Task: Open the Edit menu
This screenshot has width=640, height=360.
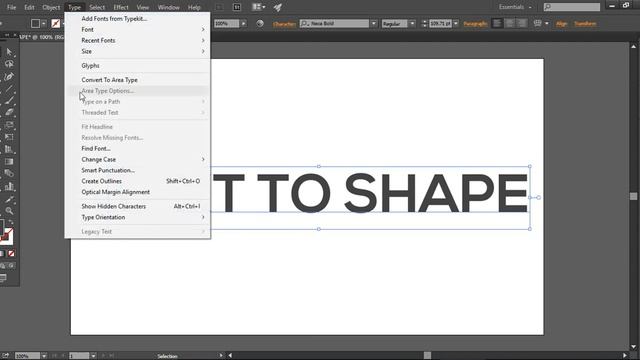Action: point(29,7)
